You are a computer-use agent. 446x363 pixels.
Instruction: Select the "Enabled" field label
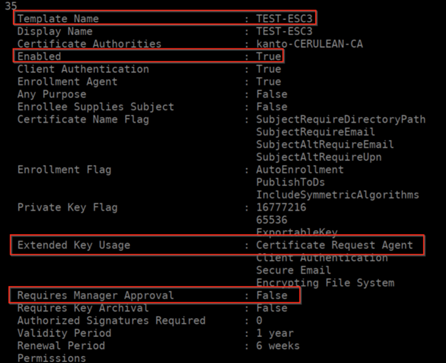pyautogui.click(x=39, y=56)
